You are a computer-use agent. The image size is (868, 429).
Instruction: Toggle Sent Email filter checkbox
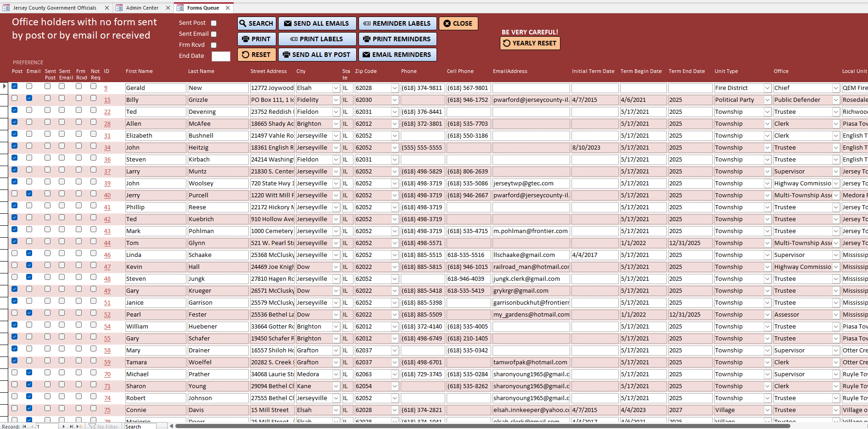pos(213,34)
